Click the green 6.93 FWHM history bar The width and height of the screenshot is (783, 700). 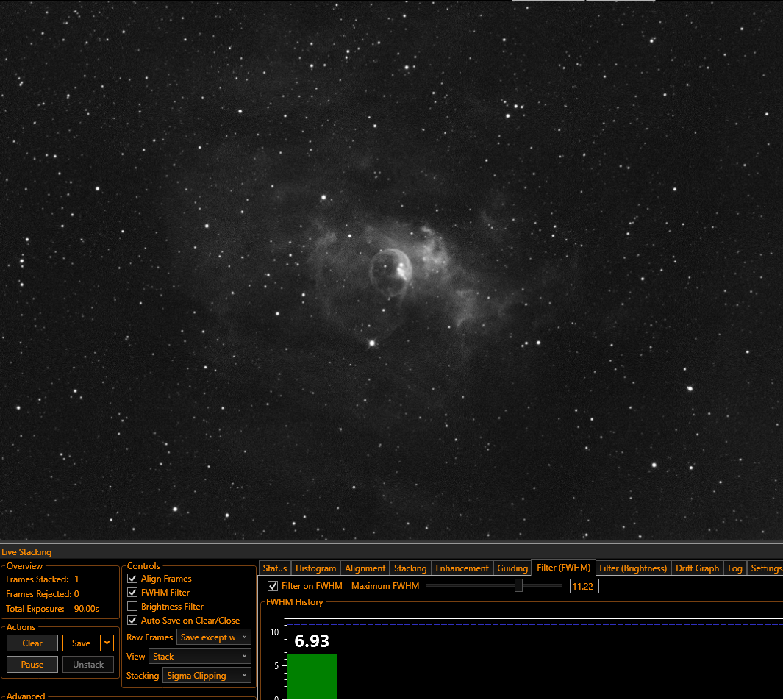312,676
